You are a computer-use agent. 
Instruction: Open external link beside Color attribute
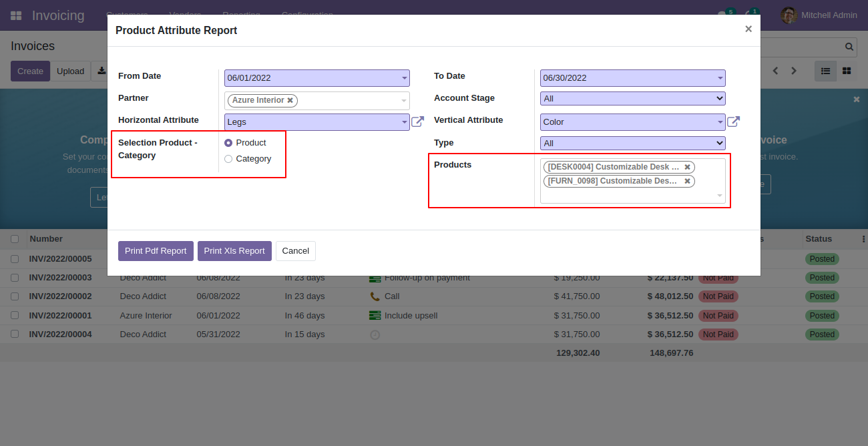point(733,122)
